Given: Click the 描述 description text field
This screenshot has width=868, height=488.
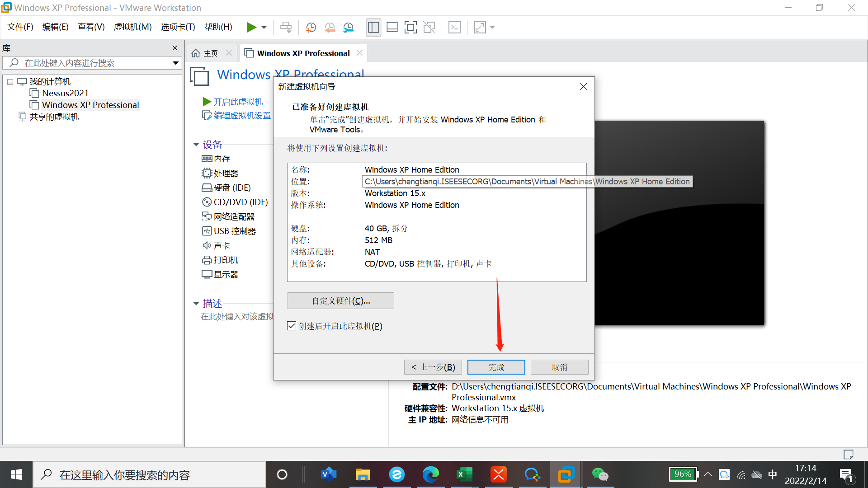Looking at the screenshot, I should click(237, 316).
